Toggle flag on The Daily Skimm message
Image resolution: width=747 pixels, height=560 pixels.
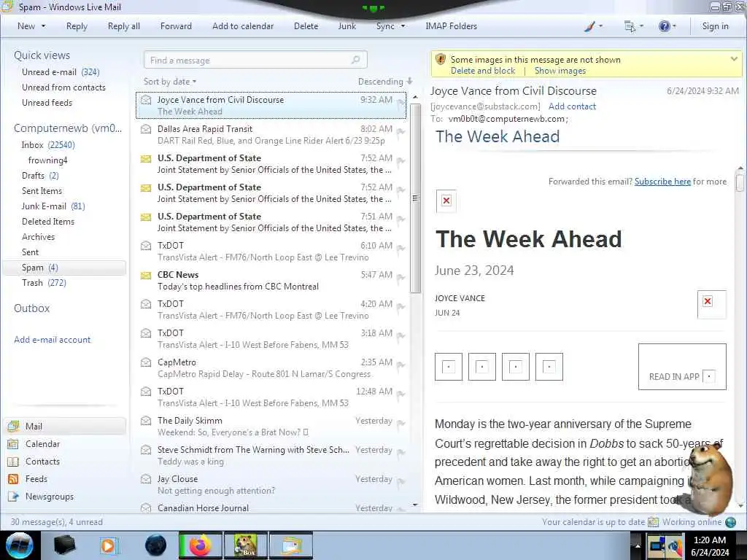pos(400,424)
